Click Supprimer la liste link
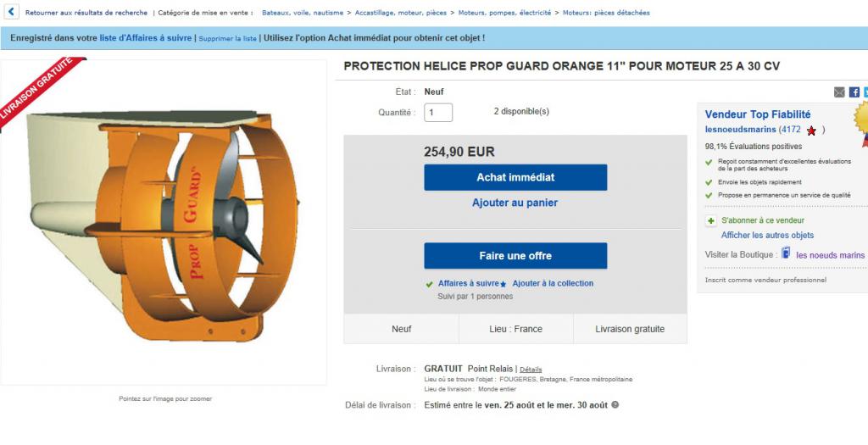This screenshot has height=445, width=868. point(227,39)
